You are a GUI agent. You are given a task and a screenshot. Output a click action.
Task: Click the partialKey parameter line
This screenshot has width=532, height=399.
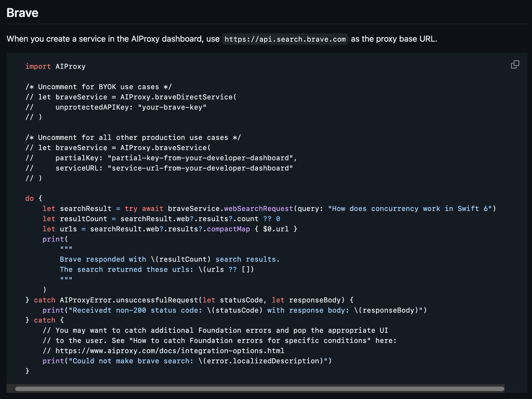pos(161,158)
